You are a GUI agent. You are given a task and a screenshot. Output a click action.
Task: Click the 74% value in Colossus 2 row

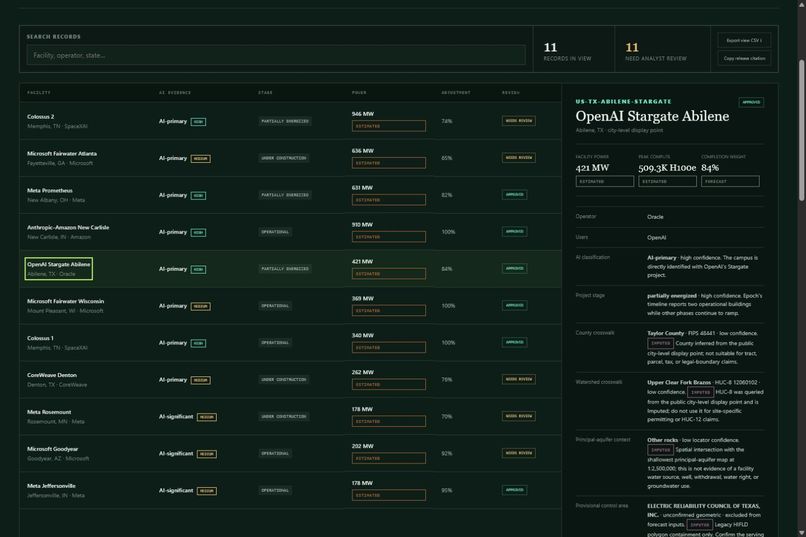[447, 121]
